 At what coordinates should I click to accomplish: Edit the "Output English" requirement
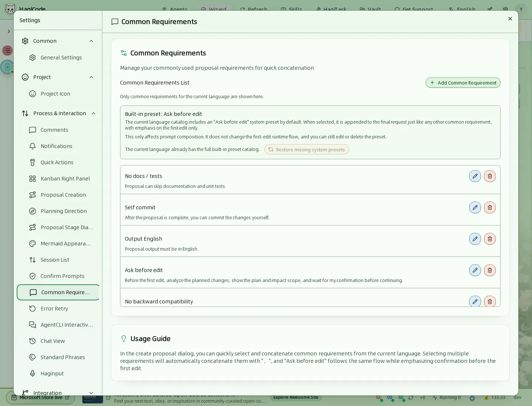pyautogui.click(x=475, y=239)
